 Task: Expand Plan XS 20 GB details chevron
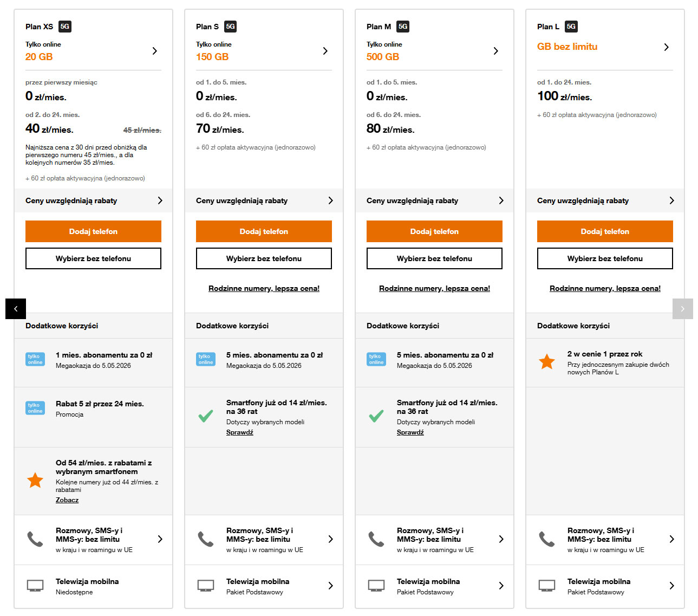tap(155, 51)
